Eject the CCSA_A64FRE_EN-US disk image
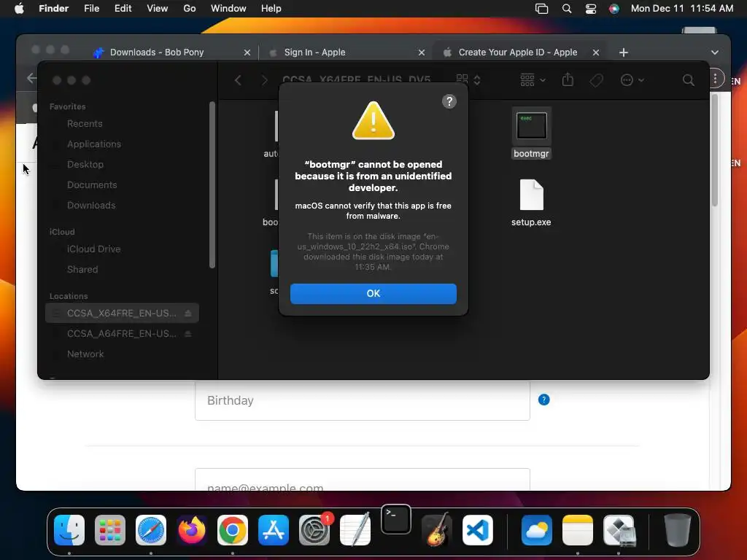The height and width of the screenshot is (560, 747). coord(188,334)
